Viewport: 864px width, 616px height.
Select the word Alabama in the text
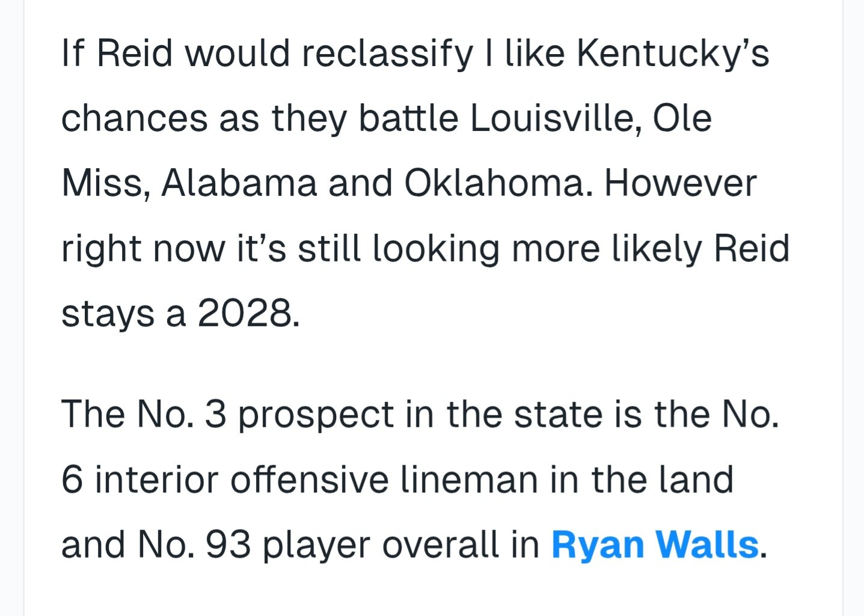[x=239, y=183]
